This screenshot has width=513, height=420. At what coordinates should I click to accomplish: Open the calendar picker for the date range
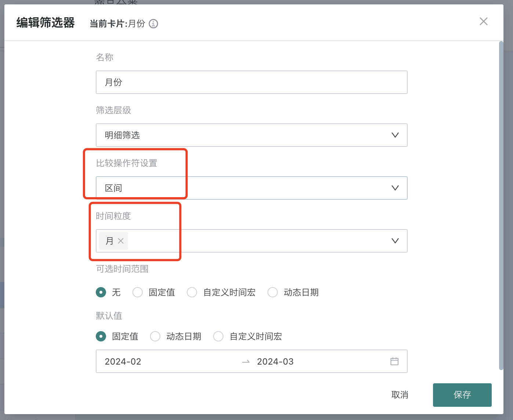tap(395, 361)
